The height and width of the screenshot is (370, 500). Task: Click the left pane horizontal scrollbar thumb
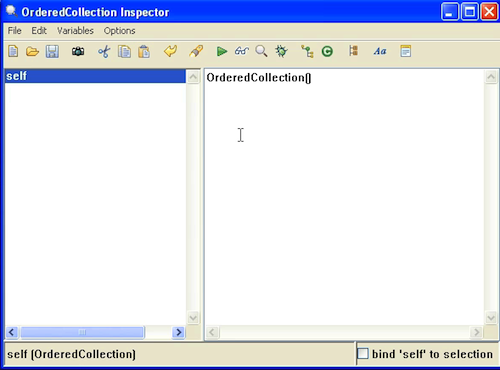coord(82,332)
